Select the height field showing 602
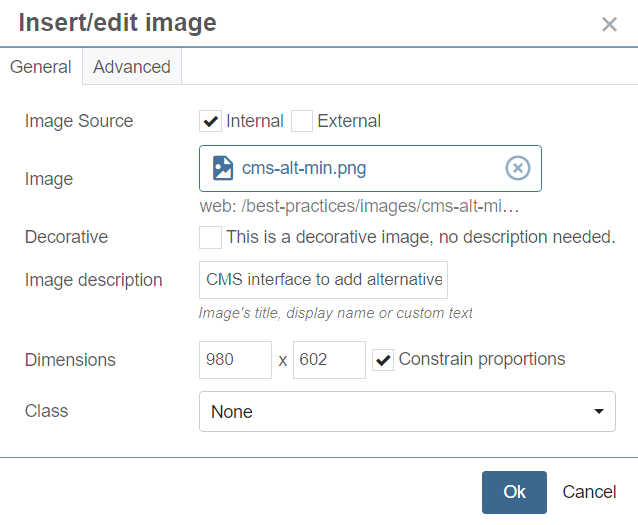Screen dimensions: 638x525 click(x=329, y=360)
